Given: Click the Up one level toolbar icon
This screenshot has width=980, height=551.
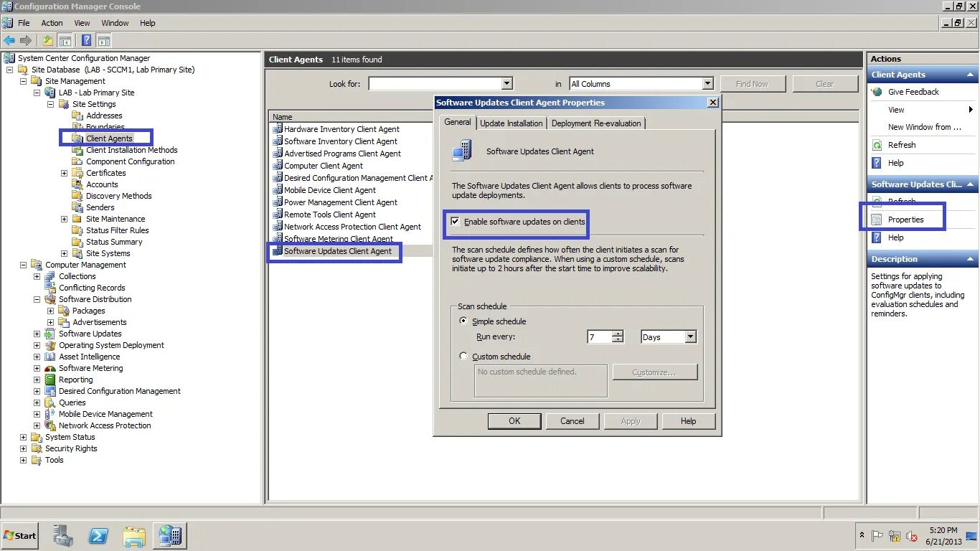Looking at the screenshot, I should pyautogui.click(x=48, y=40).
